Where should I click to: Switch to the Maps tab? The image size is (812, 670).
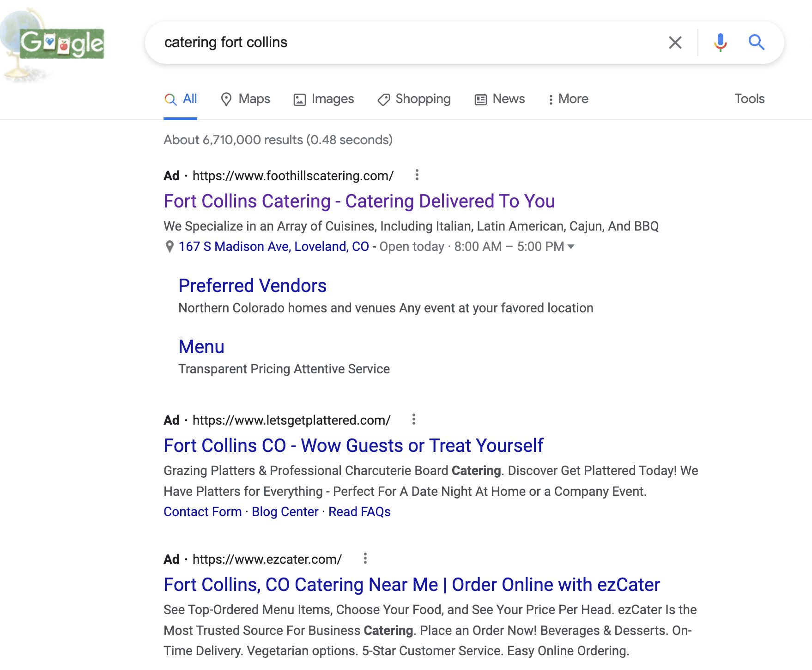[245, 99]
